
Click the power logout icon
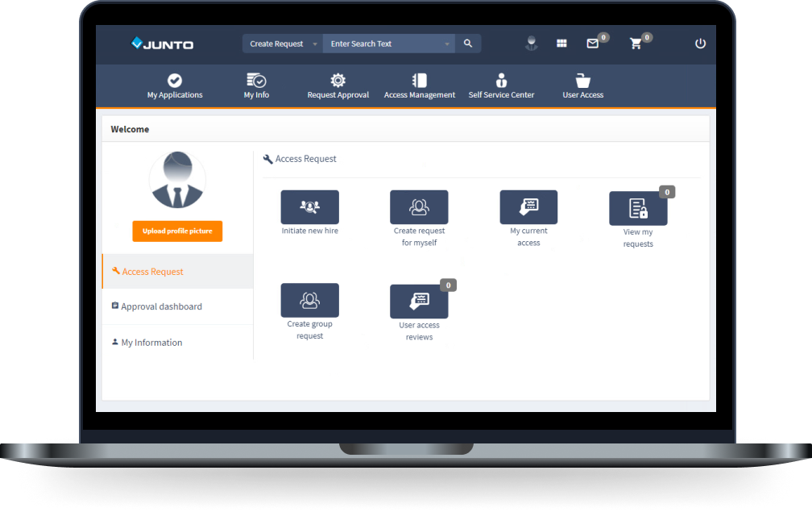point(700,44)
